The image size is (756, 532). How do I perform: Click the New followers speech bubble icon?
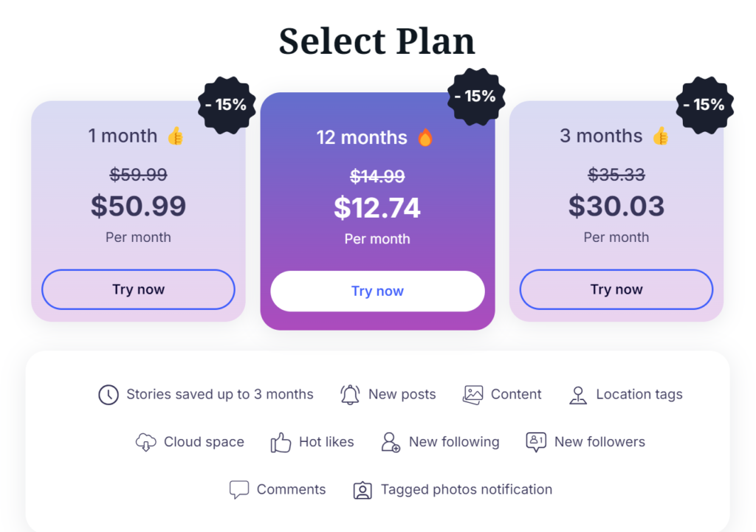[536, 442]
